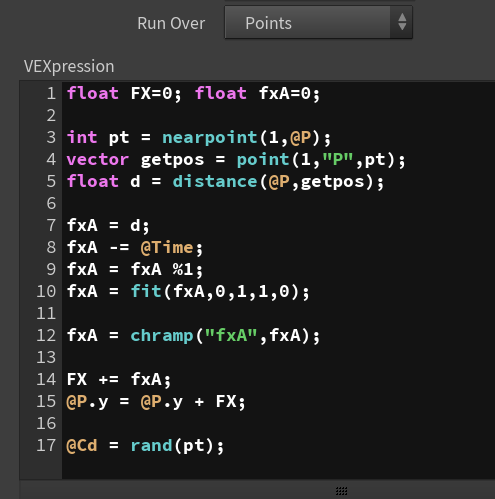Click the rand function on line 17
495x499 pixels.
[151, 445]
